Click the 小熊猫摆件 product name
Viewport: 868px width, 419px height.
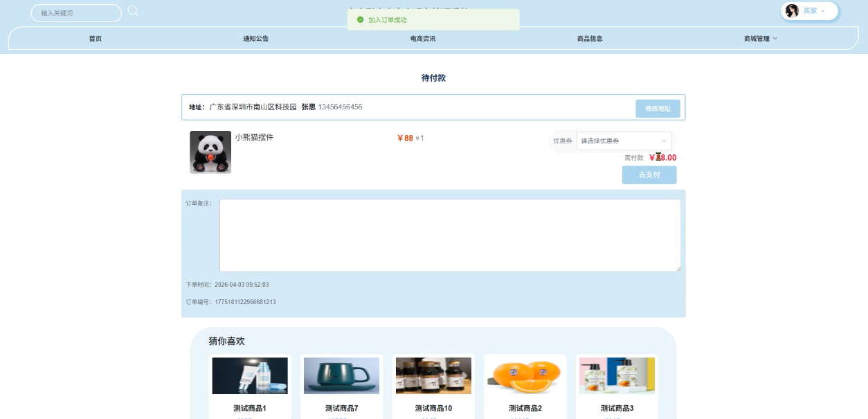254,137
